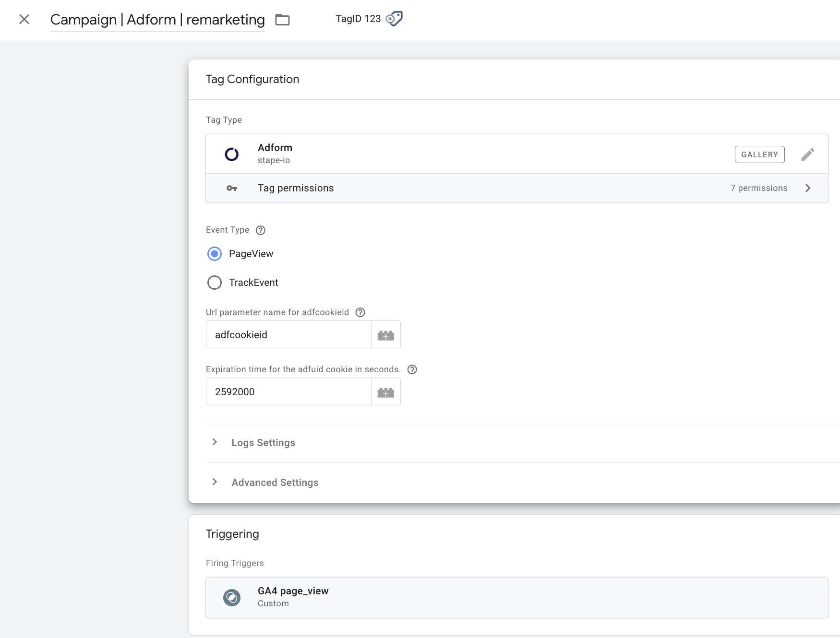Click the Logs Settings label

[x=263, y=443]
